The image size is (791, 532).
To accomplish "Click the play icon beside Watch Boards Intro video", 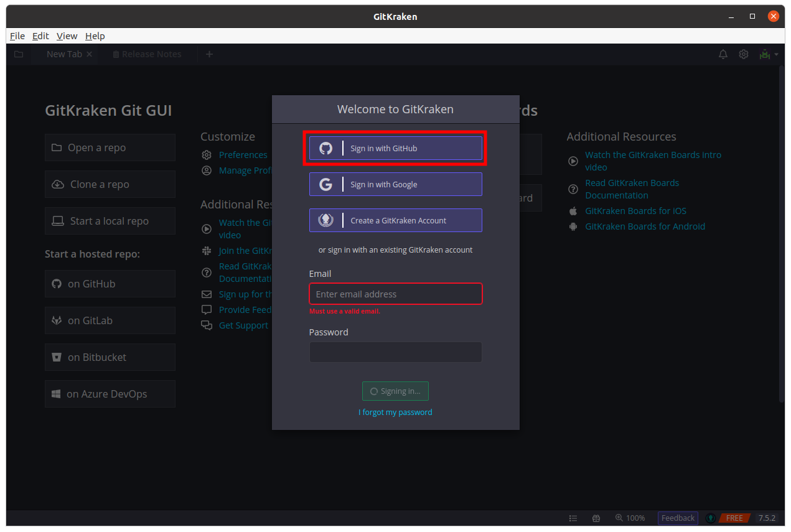I will tap(573, 161).
